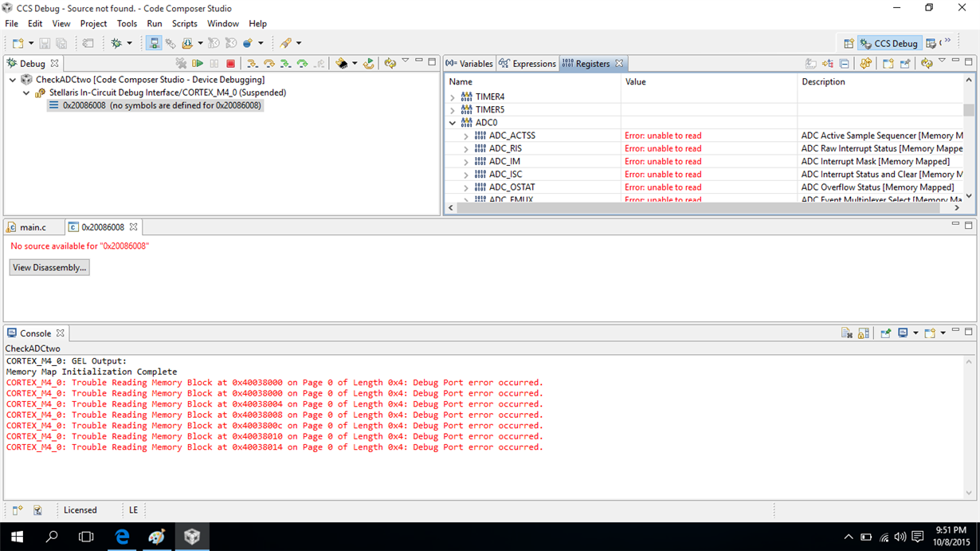Click the Registers vertical scrollbar thumb
The image size is (980, 551).
(x=969, y=110)
